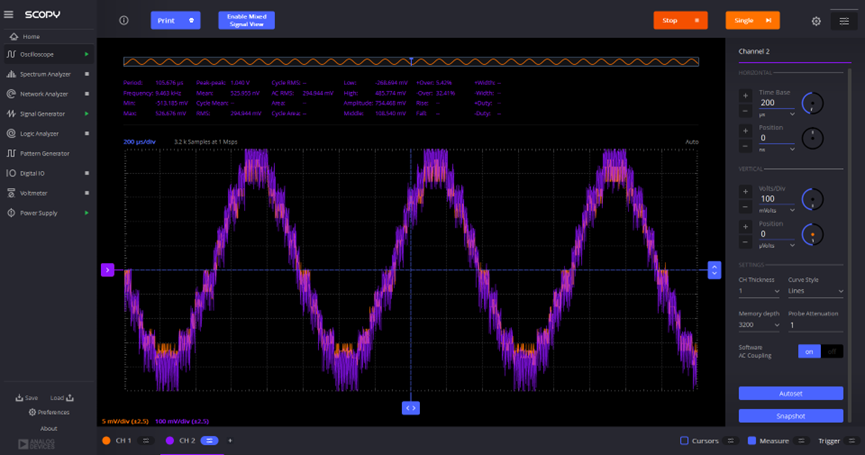Toggle Voltmeter run square in sidebar
This screenshot has width=865, height=455.
(87, 193)
